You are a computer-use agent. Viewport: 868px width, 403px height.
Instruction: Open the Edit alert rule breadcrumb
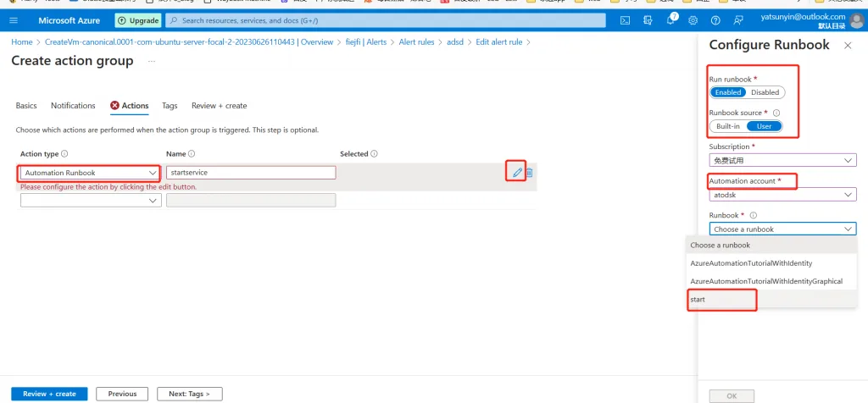[x=498, y=42]
